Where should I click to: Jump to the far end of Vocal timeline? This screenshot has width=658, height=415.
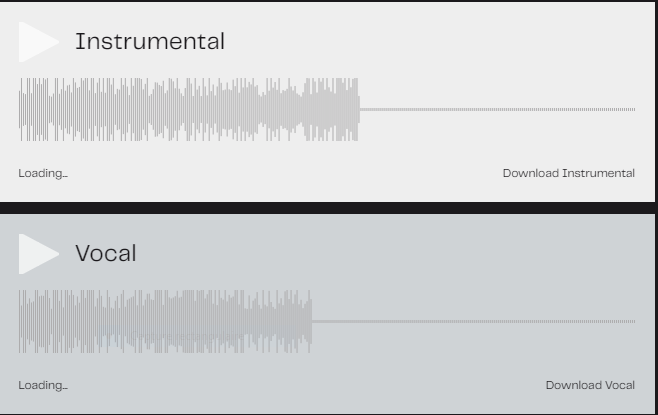634,321
